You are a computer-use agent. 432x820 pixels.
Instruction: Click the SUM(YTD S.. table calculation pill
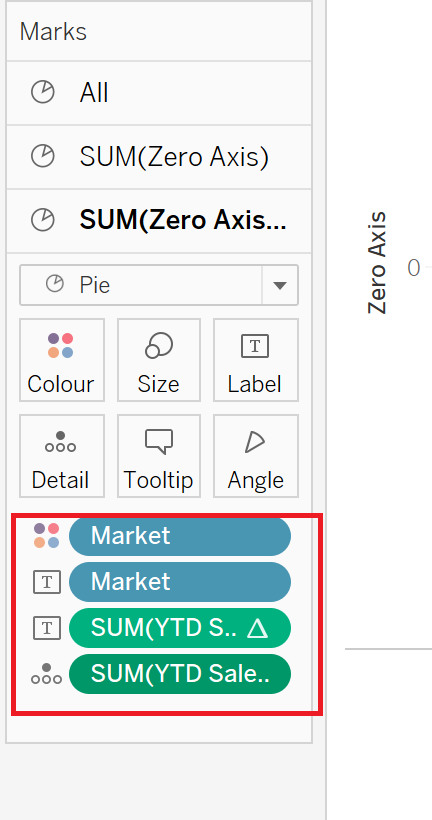click(x=180, y=628)
